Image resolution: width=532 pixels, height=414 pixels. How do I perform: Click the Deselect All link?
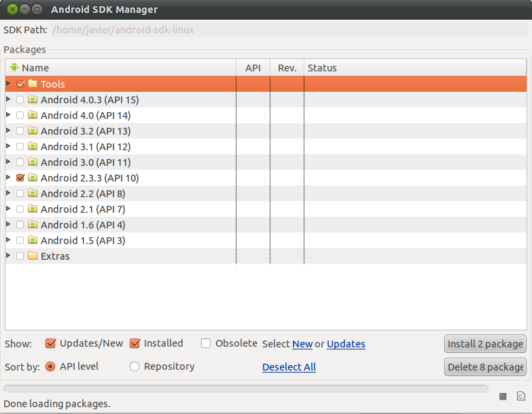[289, 367]
